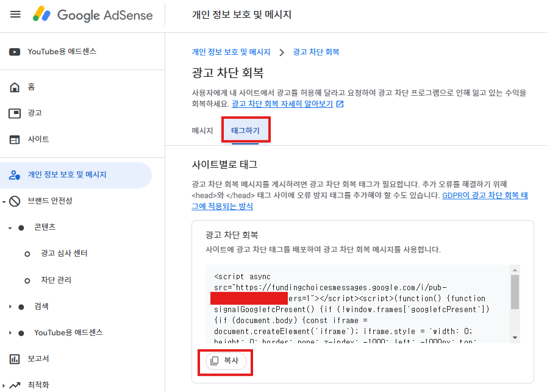Click the copy icon in 복사 button
The width and height of the screenshot is (547, 392).
tap(215, 361)
